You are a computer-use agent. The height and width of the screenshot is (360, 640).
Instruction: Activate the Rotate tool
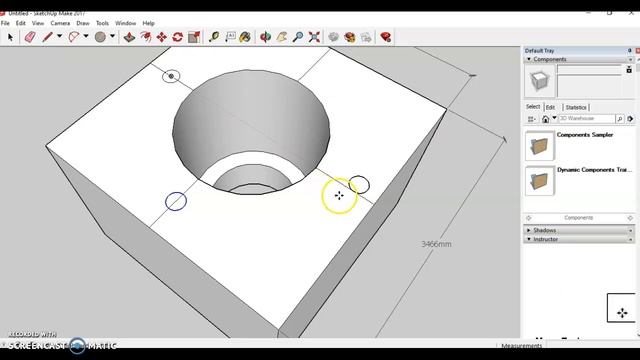(x=178, y=37)
